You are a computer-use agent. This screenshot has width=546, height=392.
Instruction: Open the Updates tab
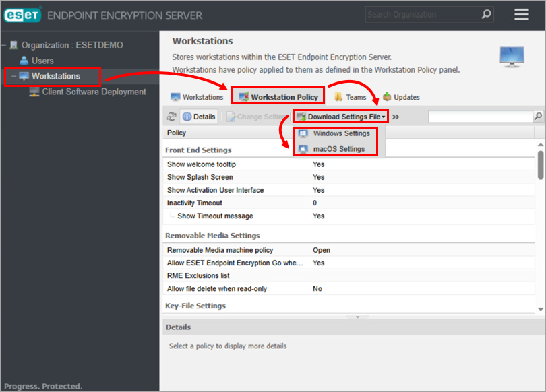pyautogui.click(x=401, y=98)
